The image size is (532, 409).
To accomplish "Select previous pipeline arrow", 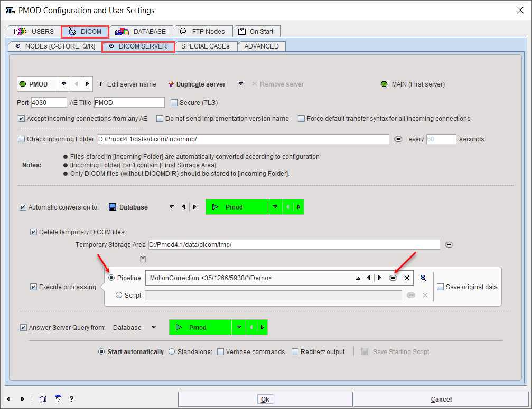I will [368, 278].
